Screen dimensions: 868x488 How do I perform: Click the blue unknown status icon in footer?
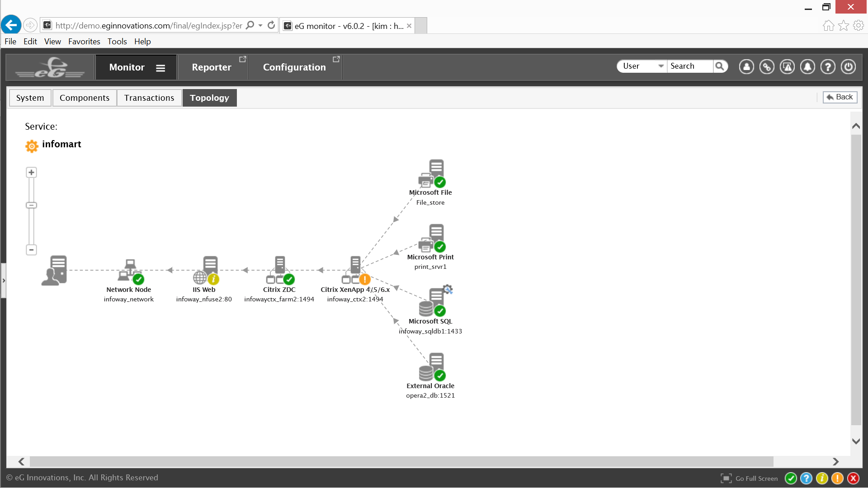coord(806,479)
